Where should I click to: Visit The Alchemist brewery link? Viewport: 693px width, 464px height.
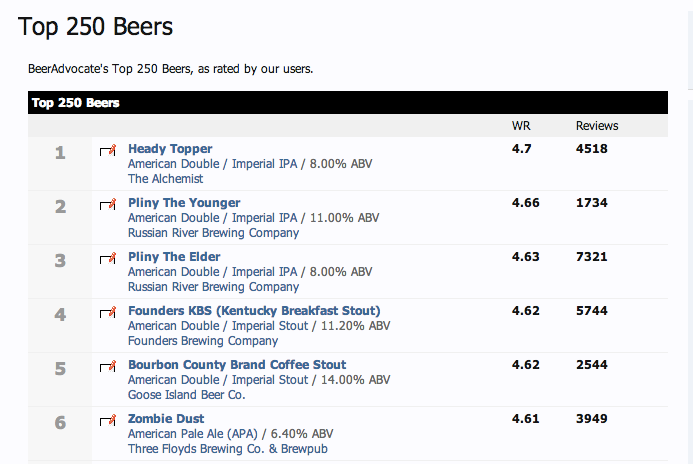165,179
